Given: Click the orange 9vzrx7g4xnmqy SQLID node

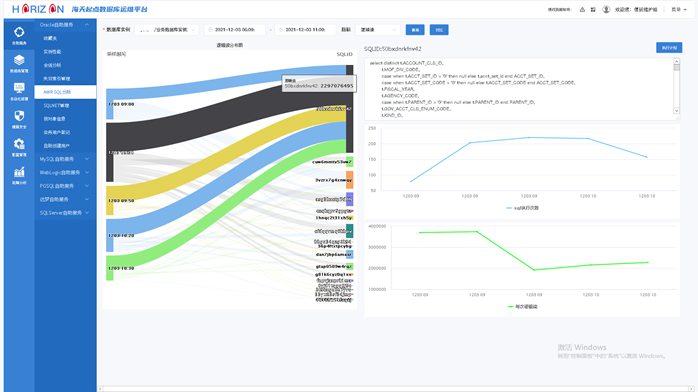Looking at the screenshot, I should (350, 180).
